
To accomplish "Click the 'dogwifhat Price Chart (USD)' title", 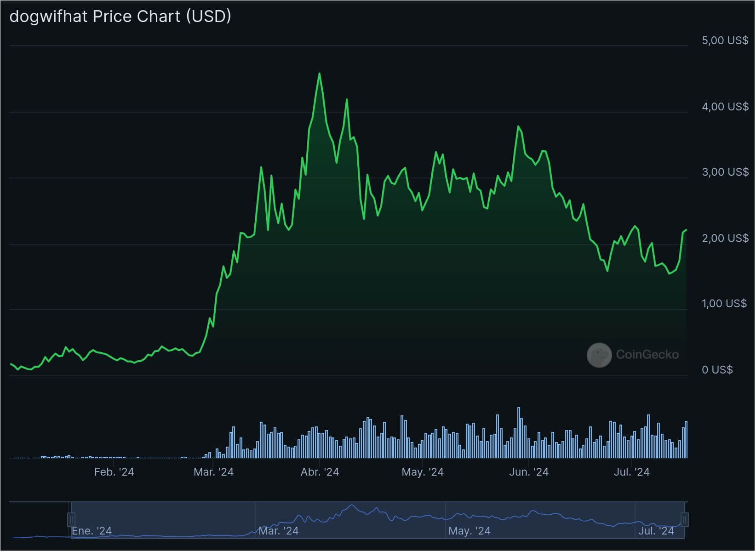I will [120, 17].
